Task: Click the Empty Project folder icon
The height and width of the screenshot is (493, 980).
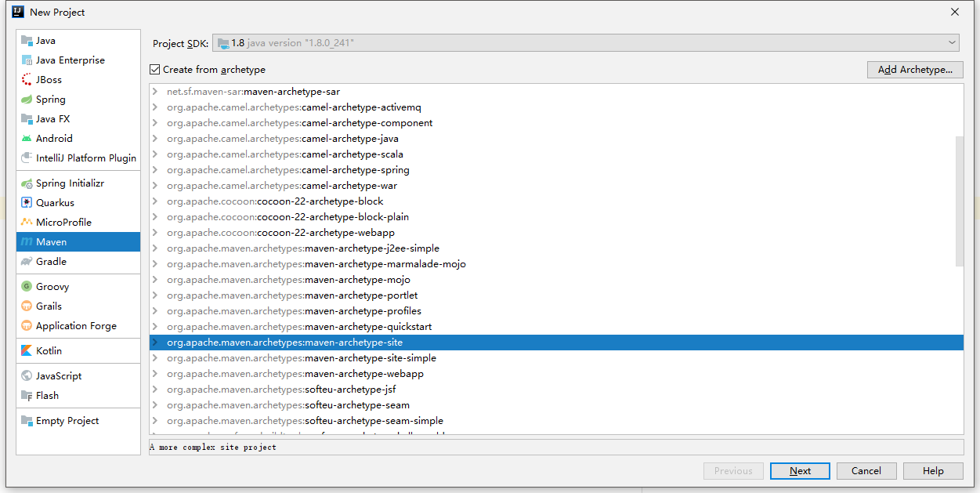Action: click(27, 421)
